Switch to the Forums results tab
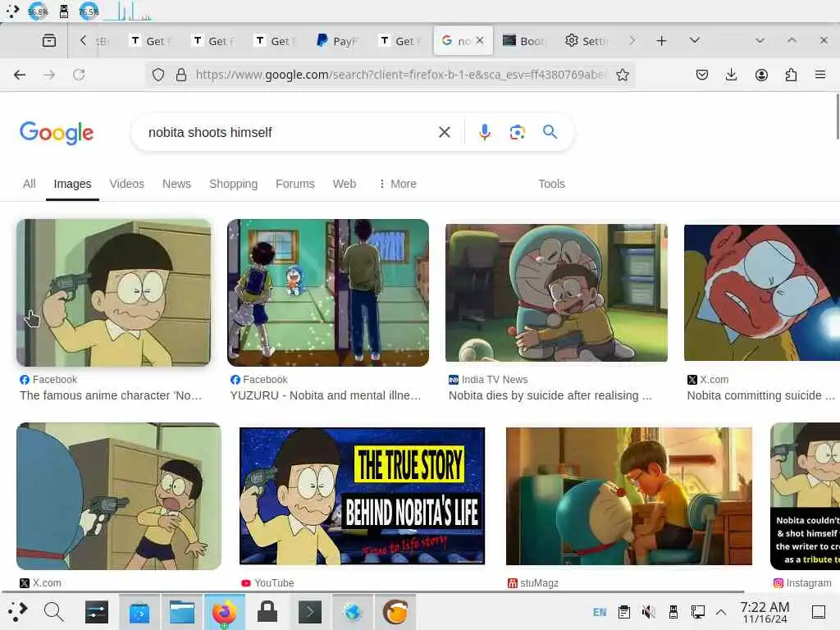Screen dimensions: 840x630 295,184
